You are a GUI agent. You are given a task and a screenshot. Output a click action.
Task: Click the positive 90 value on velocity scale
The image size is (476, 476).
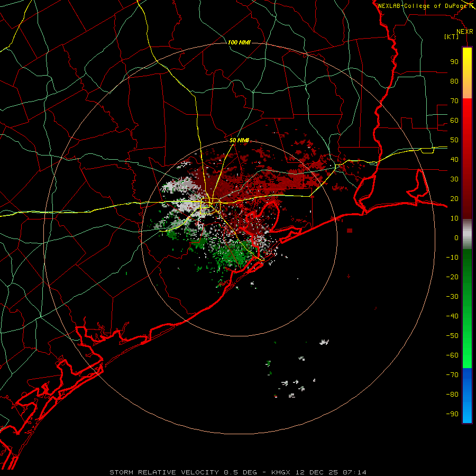pos(454,62)
